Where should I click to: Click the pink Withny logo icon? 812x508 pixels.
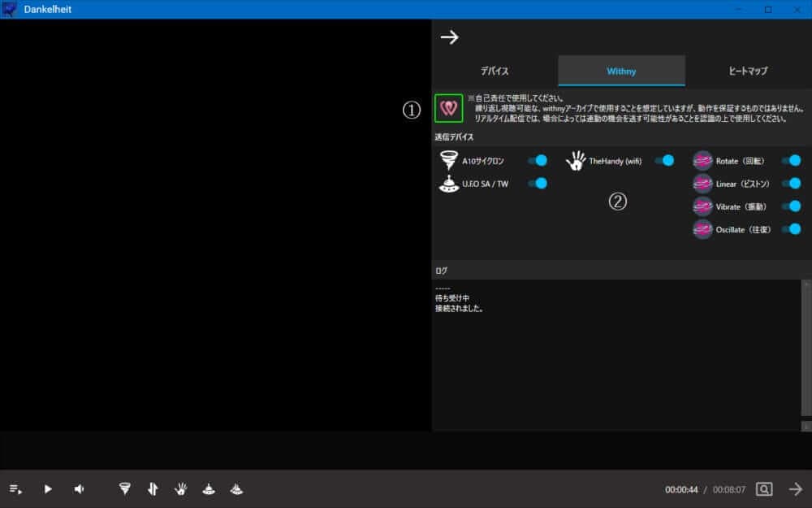point(448,108)
